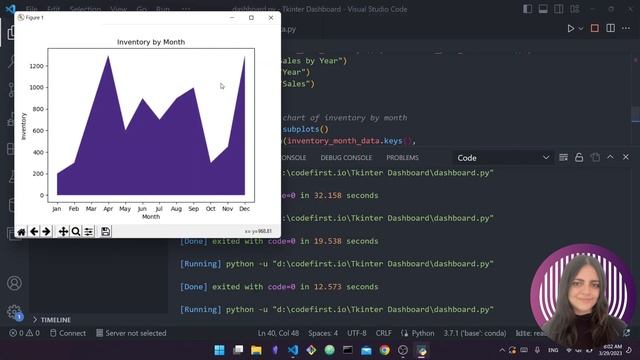
Task: Click '12.573' seconds in the output
Action: (327, 287)
